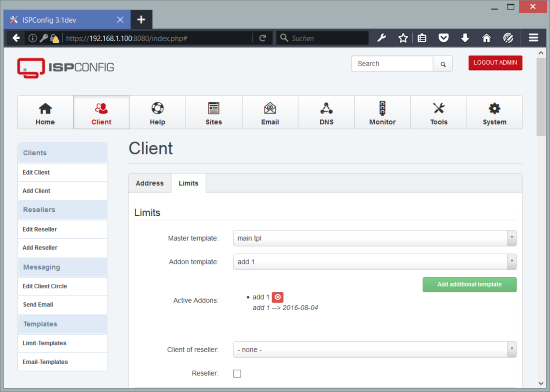Open developer tools wrench icon
The image size is (550, 392).
click(x=381, y=38)
